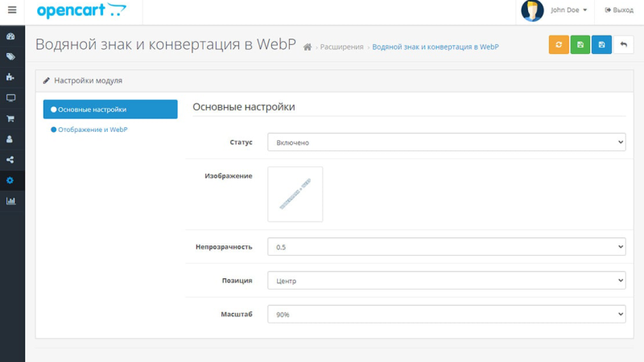Click the Основные настройки section heading

244,107
